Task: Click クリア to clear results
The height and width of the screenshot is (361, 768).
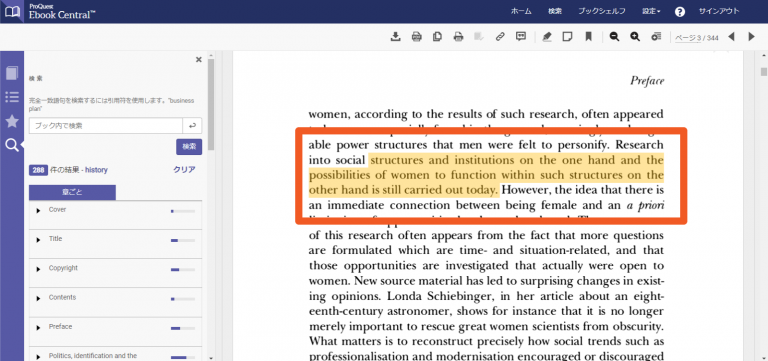Action: point(184,170)
